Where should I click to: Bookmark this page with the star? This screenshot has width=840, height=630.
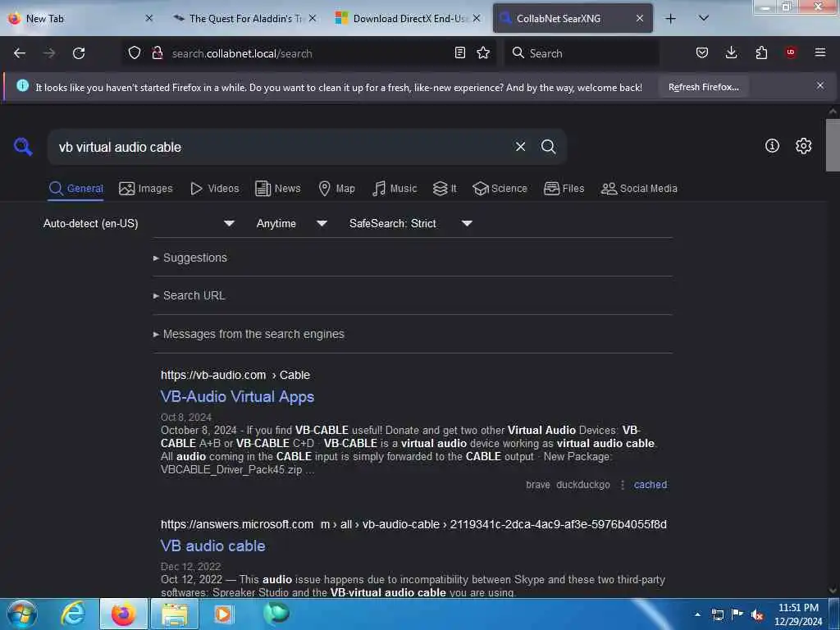click(x=483, y=52)
